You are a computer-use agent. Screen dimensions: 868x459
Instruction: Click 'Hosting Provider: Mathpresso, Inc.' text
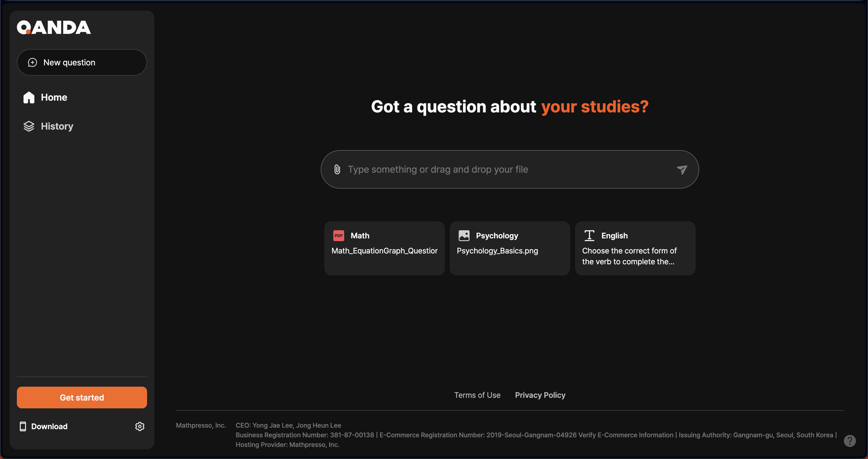tap(287, 445)
